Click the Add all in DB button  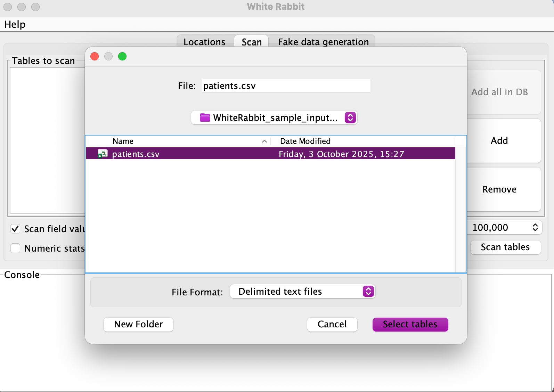click(503, 92)
